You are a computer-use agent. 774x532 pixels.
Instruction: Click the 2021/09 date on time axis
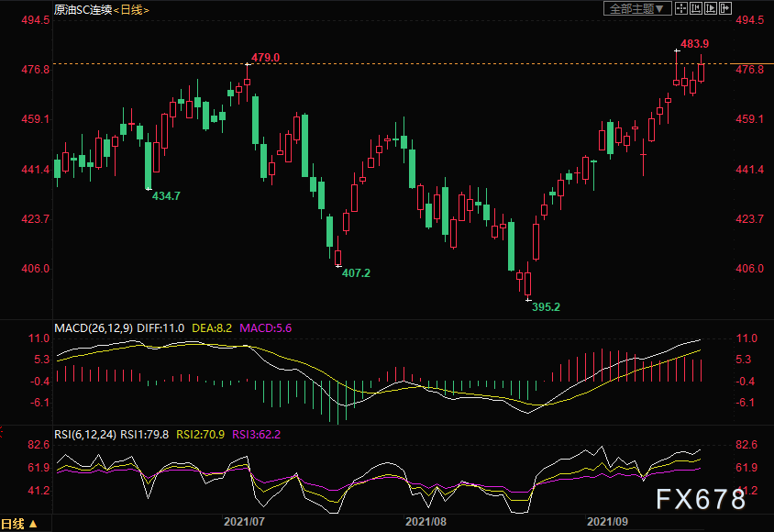click(x=606, y=521)
